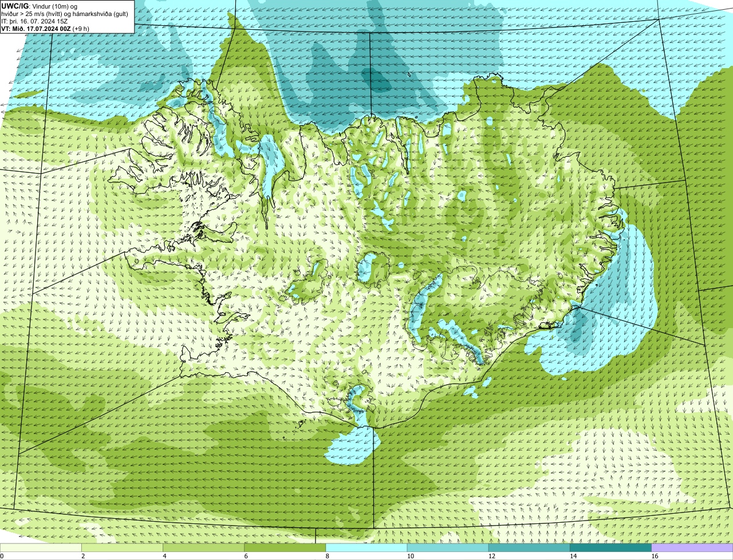The width and height of the screenshot is (733, 560).
Task: Click the '4' label under the color scale
Action: pos(164,556)
